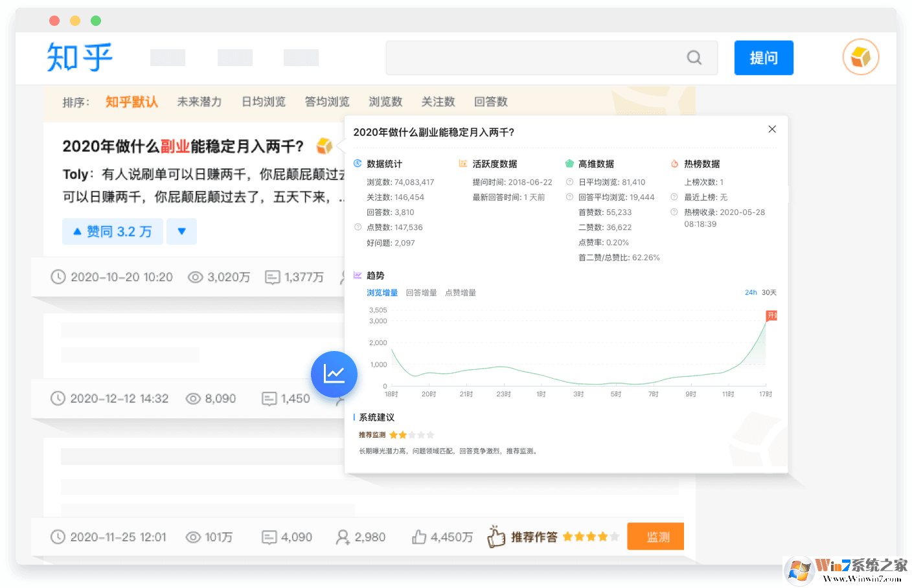Switch sorting to 未来潜力 tab
The image size is (912, 588).
tap(199, 102)
